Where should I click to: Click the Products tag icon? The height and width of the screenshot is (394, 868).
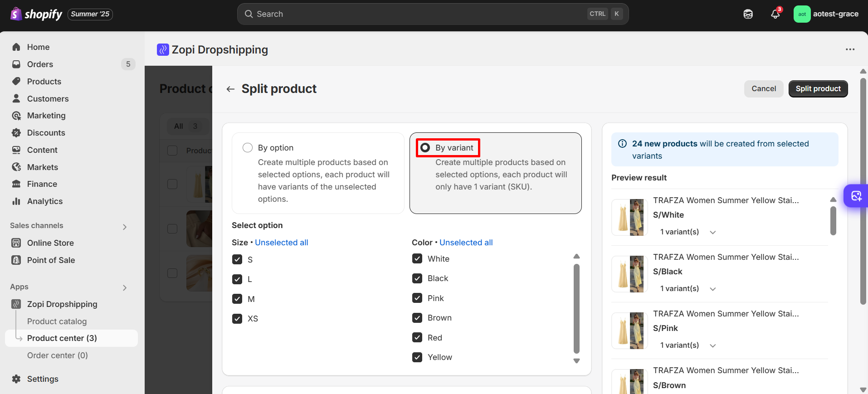tap(16, 82)
